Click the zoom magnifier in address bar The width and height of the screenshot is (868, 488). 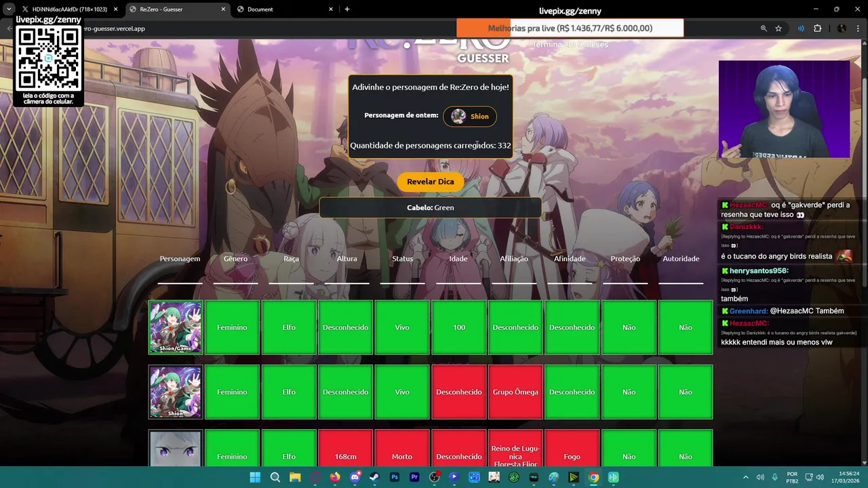pyautogui.click(x=764, y=28)
